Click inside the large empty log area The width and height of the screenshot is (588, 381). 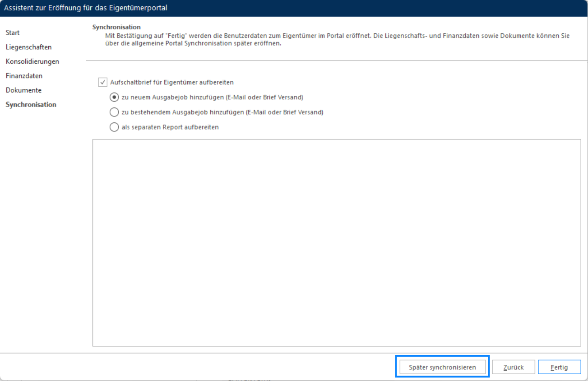click(337, 242)
